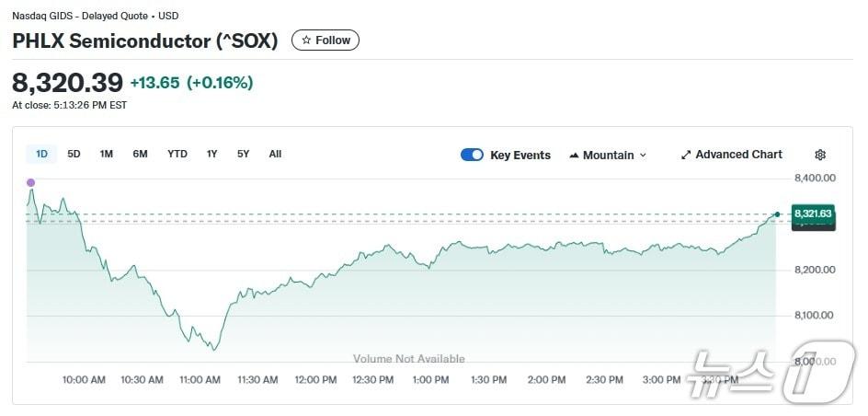The height and width of the screenshot is (416, 868).
Task: Switch to the 1M range
Action: click(107, 154)
